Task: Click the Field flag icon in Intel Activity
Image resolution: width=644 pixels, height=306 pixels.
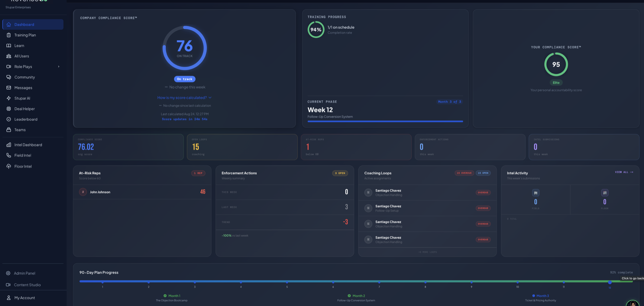Action: 536,193
